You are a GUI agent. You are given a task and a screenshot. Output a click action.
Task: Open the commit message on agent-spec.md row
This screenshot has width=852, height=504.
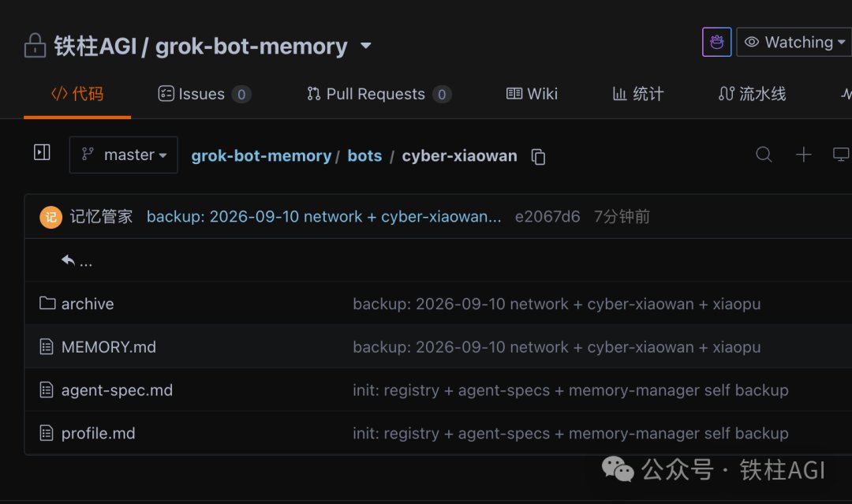coord(570,390)
